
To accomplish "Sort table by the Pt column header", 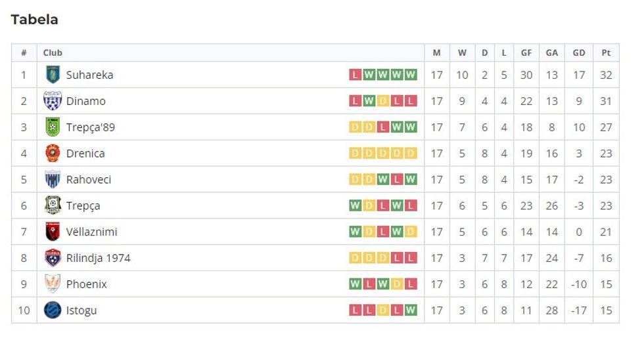I will (x=606, y=53).
